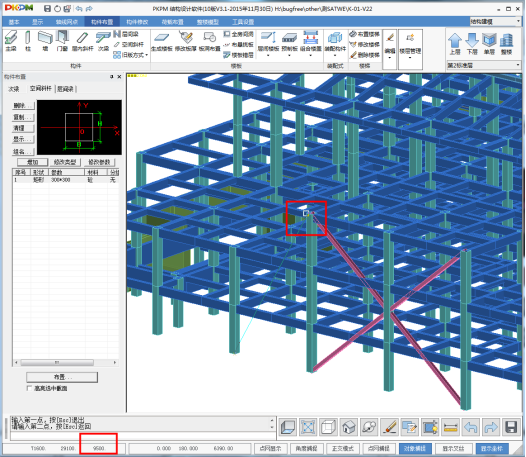Click the 修改楼梯 modify stair item
Viewport: 526px width, 457px height.
click(364, 45)
